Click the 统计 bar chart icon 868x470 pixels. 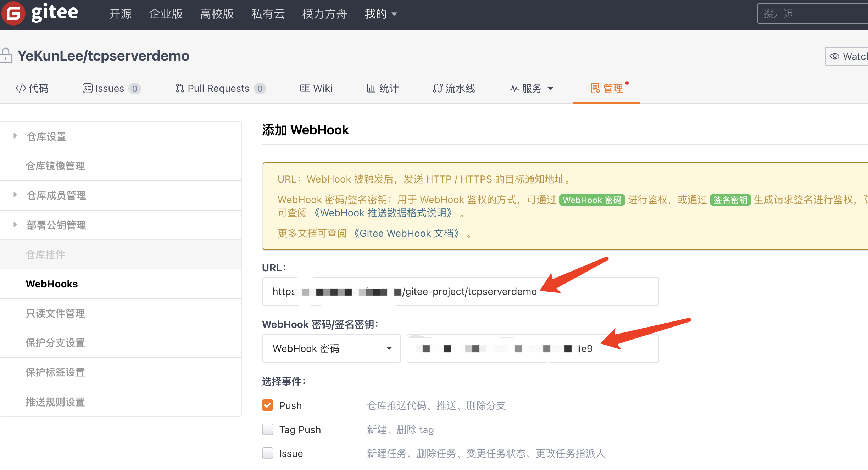371,88
